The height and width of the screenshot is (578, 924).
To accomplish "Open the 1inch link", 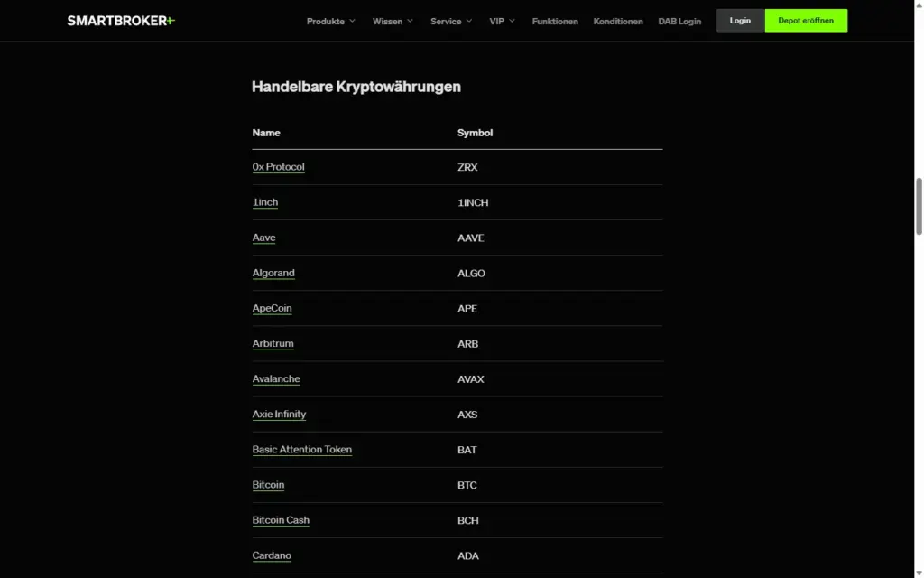I will (265, 202).
